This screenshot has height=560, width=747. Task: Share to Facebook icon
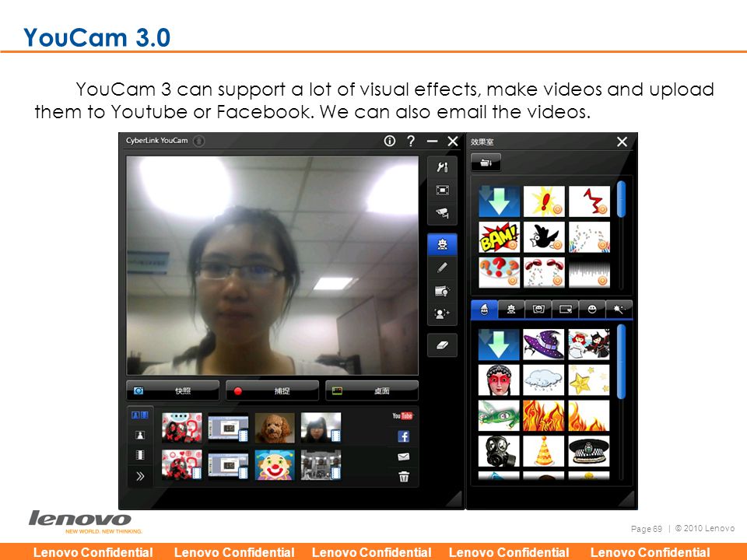click(x=404, y=436)
